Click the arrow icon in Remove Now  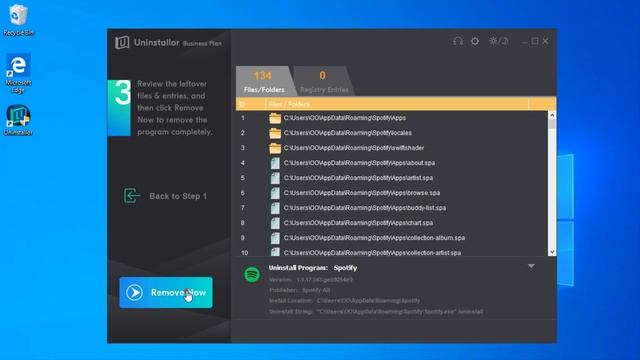tap(134, 292)
